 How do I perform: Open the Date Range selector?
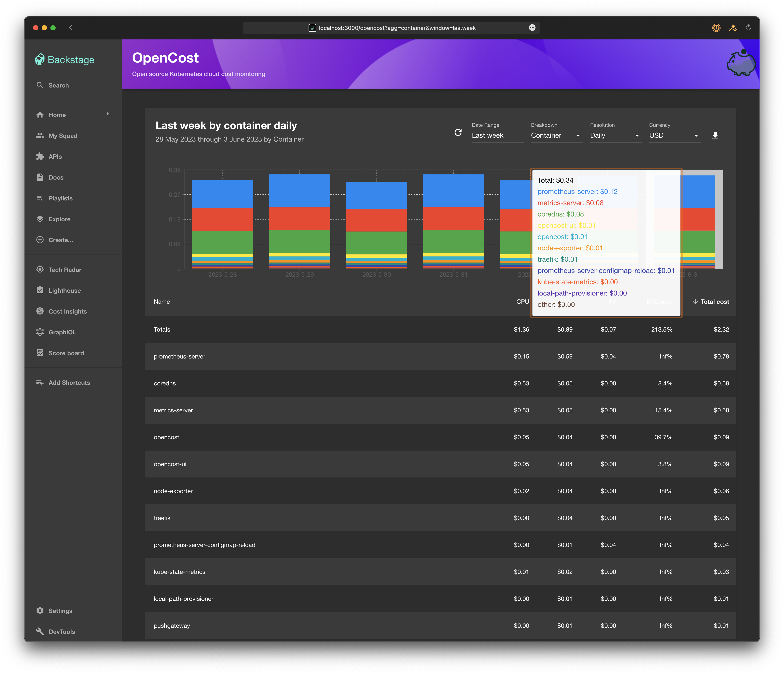tap(498, 135)
